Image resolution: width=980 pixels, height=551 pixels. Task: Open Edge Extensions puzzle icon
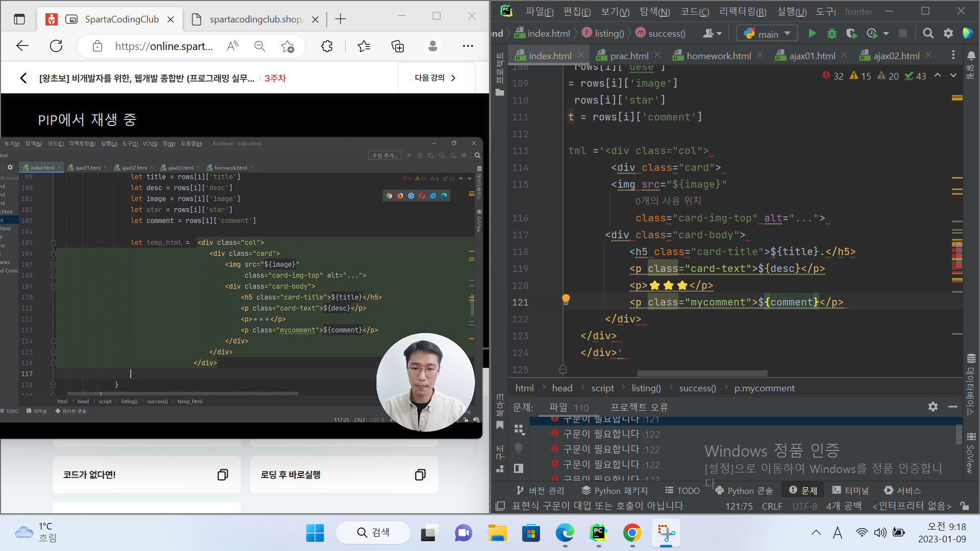coord(327,46)
